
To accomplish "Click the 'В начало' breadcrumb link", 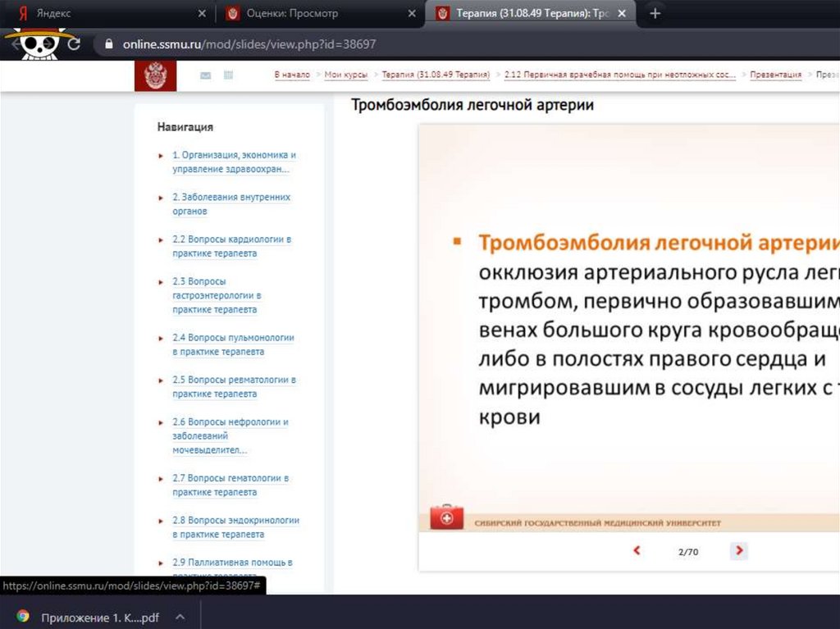I will [292, 75].
